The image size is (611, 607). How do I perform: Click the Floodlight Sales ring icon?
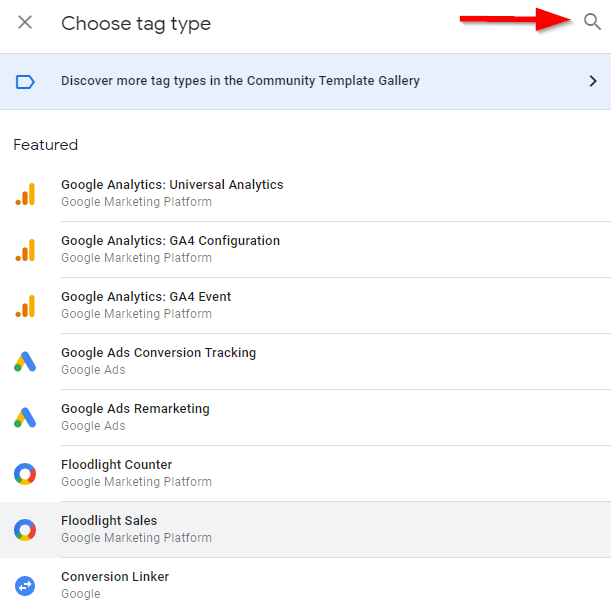tap(25, 530)
